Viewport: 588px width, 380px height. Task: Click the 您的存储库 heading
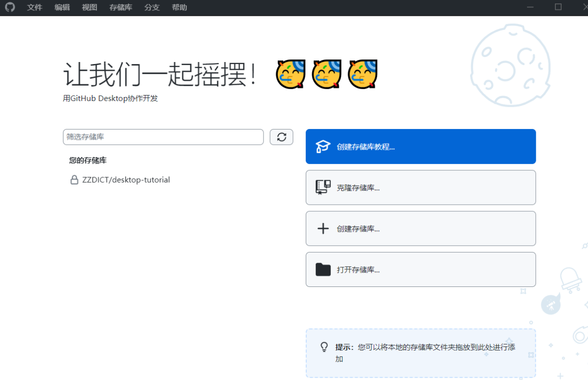(88, 160)
